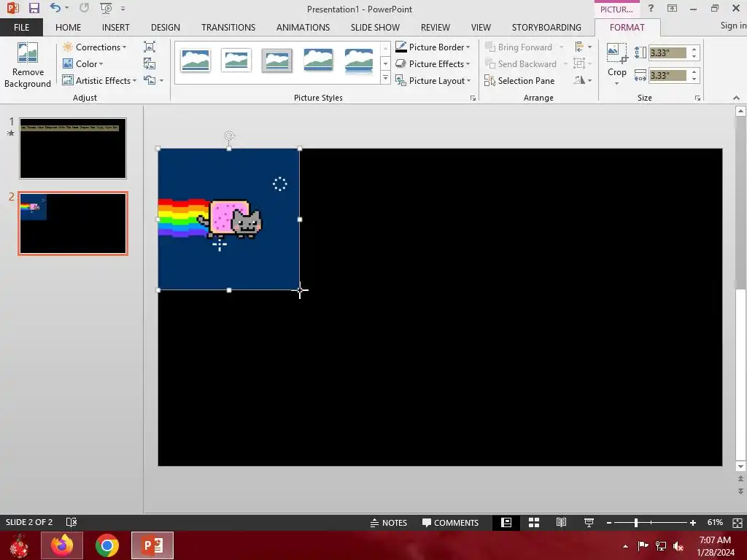
Task: Switch to Reading View icon
Action: [561, 522]
